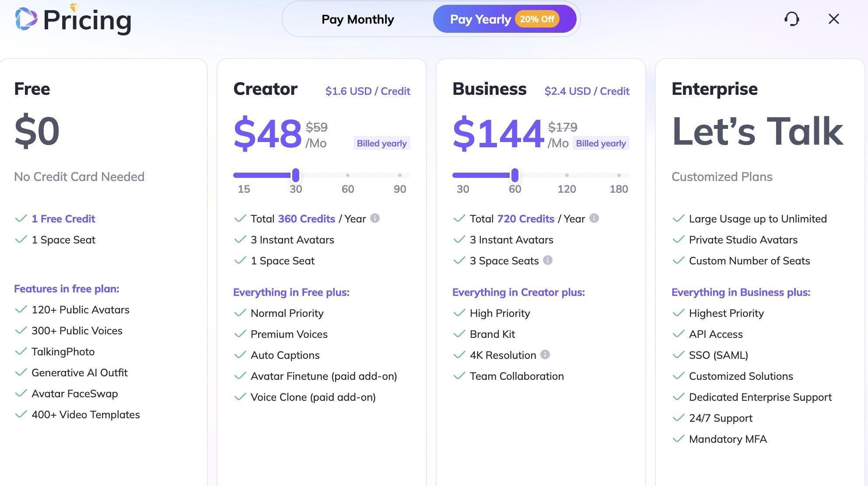Close the pricing page with X

pos(833,19)
